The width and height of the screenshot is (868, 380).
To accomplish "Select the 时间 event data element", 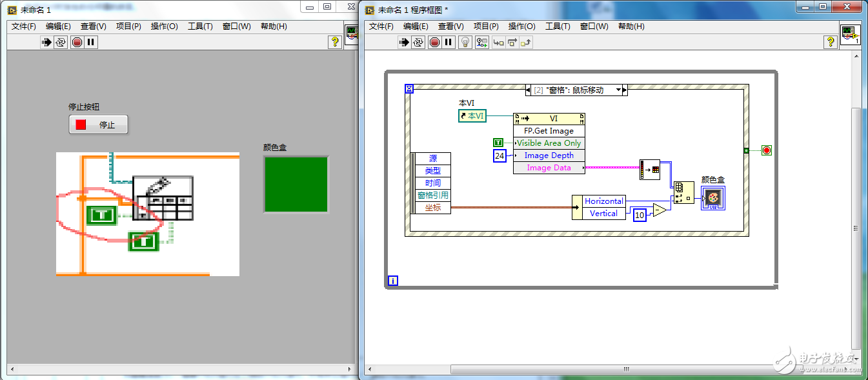I will point(432,183).
